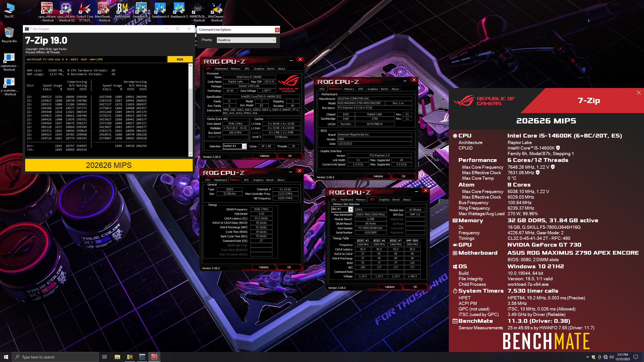Open the Windows Security tray icon
The image size is (644, 362).
click(x=593, y=357)
